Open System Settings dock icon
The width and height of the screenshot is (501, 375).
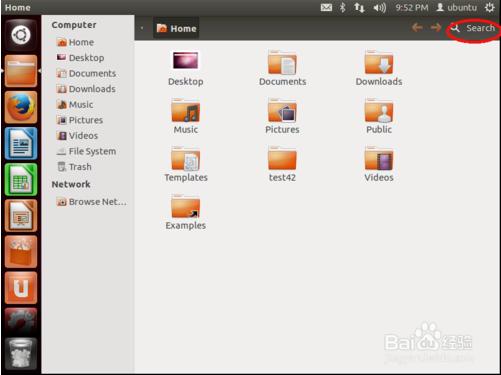pyautogui.click(x=21, y=323)
